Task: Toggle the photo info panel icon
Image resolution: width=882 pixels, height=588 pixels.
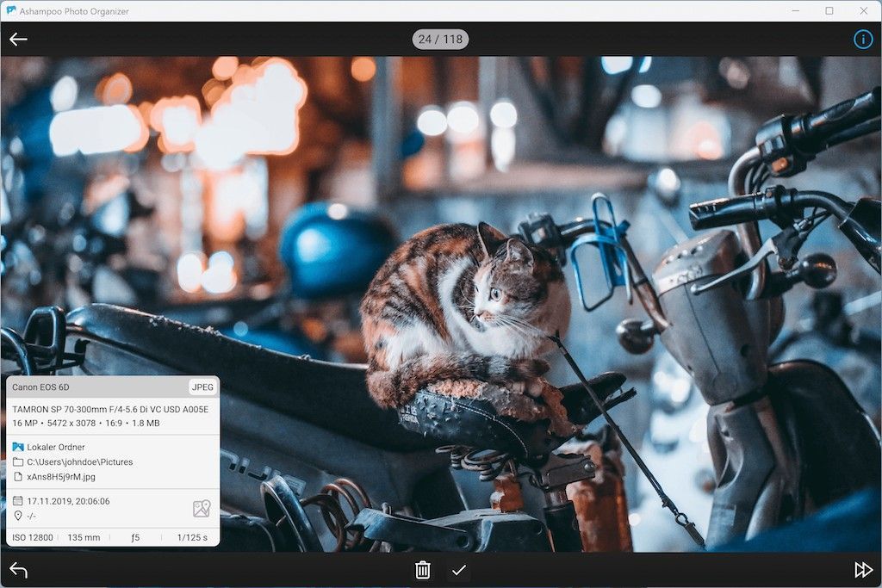Action: (x=862, y=40)
